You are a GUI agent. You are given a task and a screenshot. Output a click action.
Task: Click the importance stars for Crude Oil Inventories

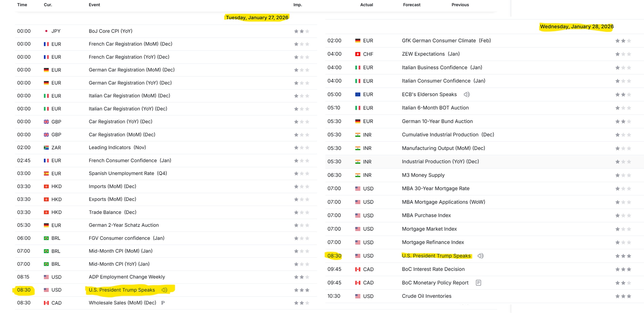[623, 296]
